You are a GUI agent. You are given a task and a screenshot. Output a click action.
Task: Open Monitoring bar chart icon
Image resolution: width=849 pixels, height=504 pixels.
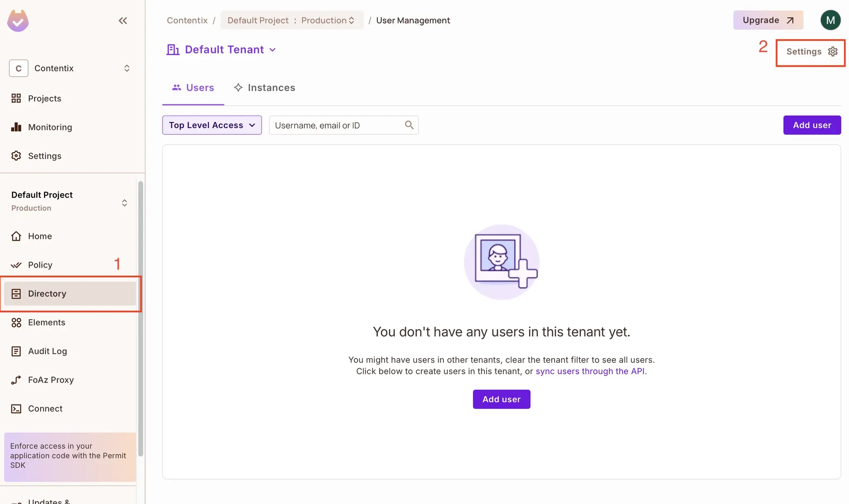16,127
